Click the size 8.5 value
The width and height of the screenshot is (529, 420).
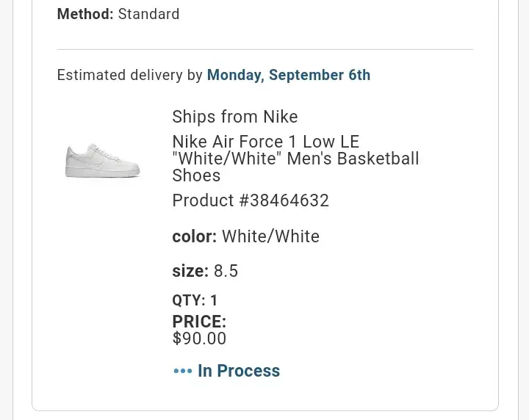pos(226,271)
